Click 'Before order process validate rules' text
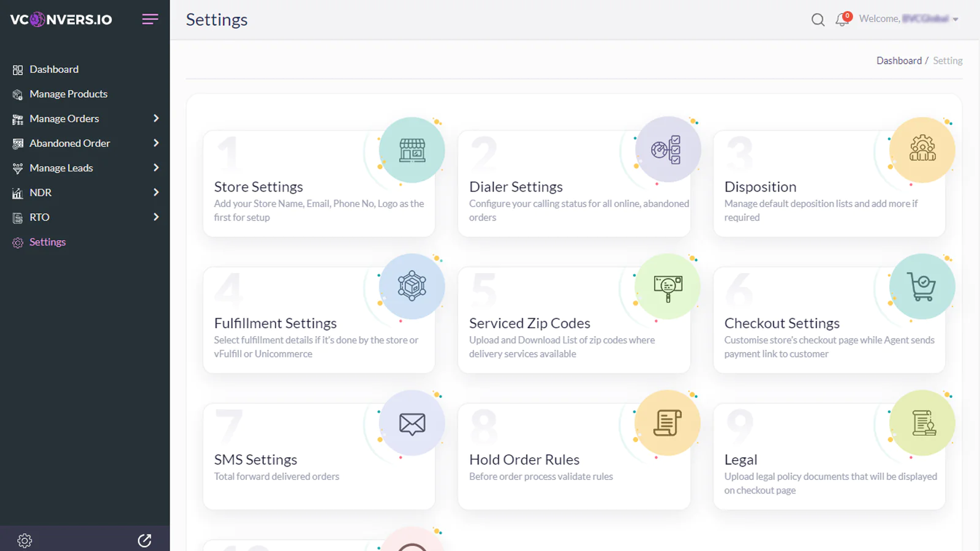Viewport: 980px width, 551px height. pyautogui.click(x=541, y=476)
